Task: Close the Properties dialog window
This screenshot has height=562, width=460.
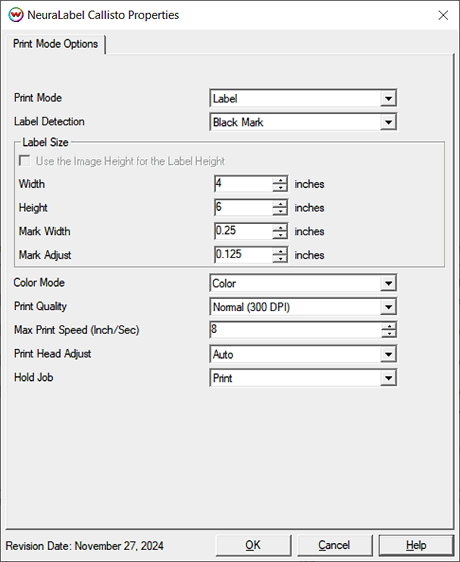Action: (443, 15)
